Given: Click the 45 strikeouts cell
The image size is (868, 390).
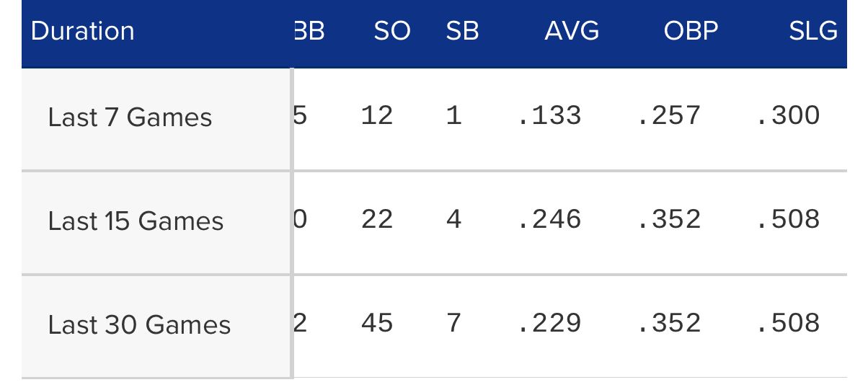Looking at the screenshot, I should tap(377, 322).
